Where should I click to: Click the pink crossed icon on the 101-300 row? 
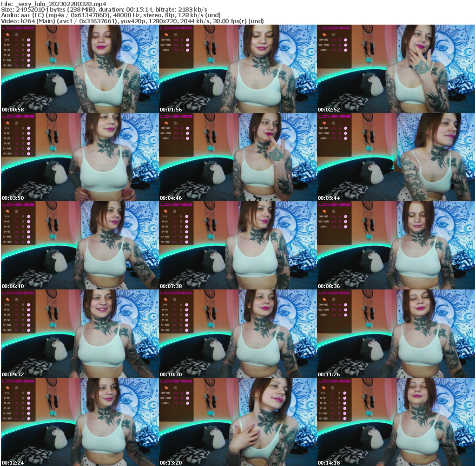tap(28, 66)
